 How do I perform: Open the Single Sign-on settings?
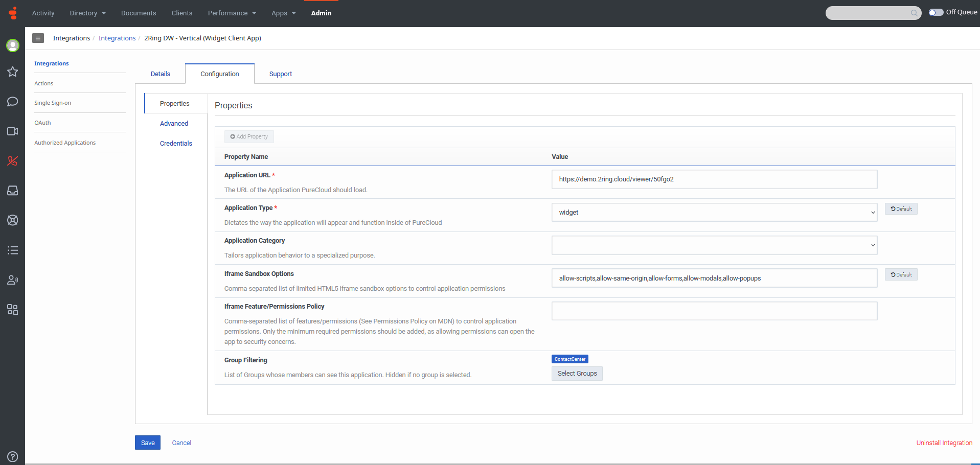(x=53, y=102)
